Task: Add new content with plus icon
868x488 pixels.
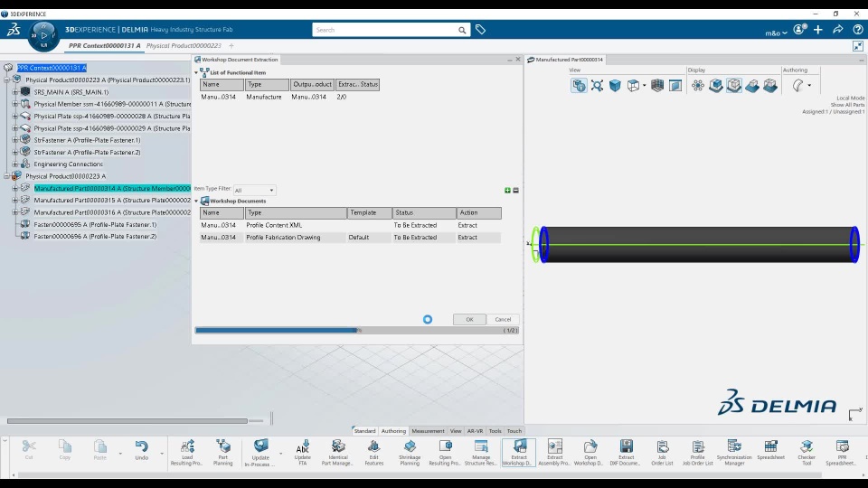Action: coord(818,30)
